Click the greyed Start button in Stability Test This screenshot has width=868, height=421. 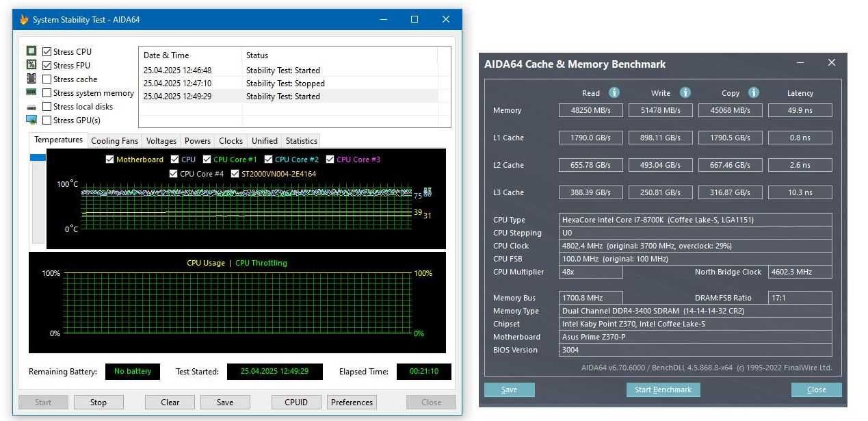[x=43, y=402]
